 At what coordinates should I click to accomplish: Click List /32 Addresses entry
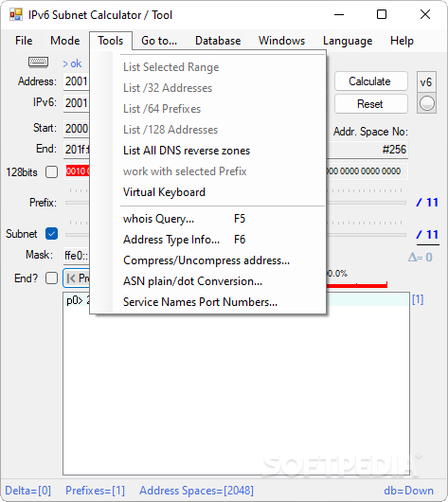tap(208, 88)
